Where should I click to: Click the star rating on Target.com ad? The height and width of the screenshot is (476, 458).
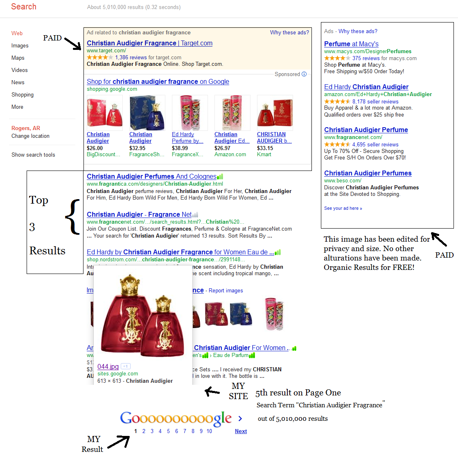[x=100, y=57]
